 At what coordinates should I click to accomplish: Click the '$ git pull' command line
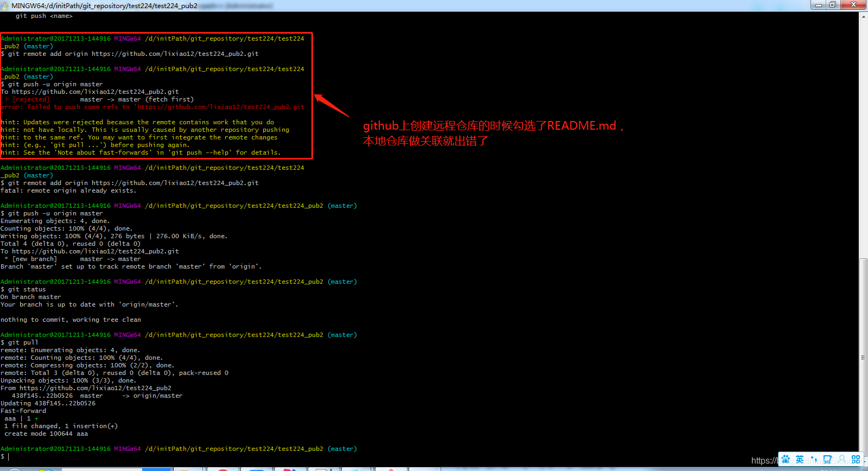(x=20, y=342)
